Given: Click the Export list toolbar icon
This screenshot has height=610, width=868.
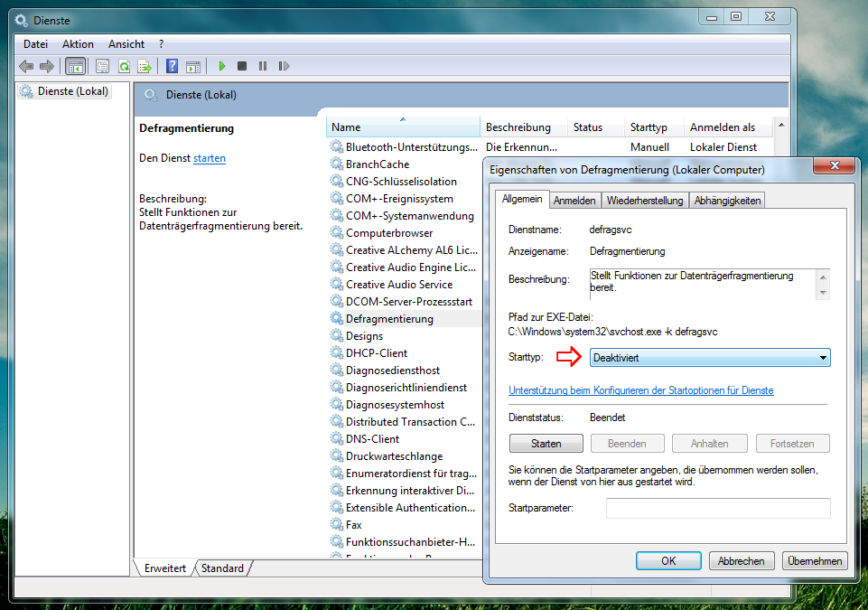Looking at the screenshot, I should click(x=145, y=67).
